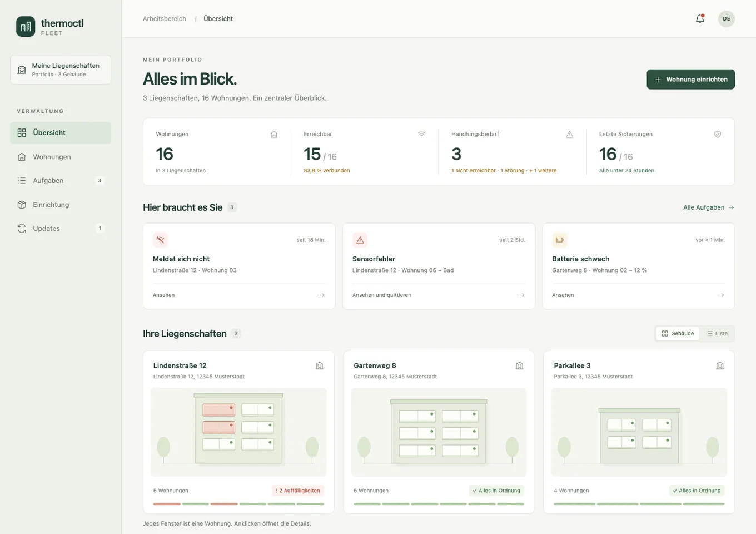Click the building icon on Lindenstraße 12 card

[320, 365]
